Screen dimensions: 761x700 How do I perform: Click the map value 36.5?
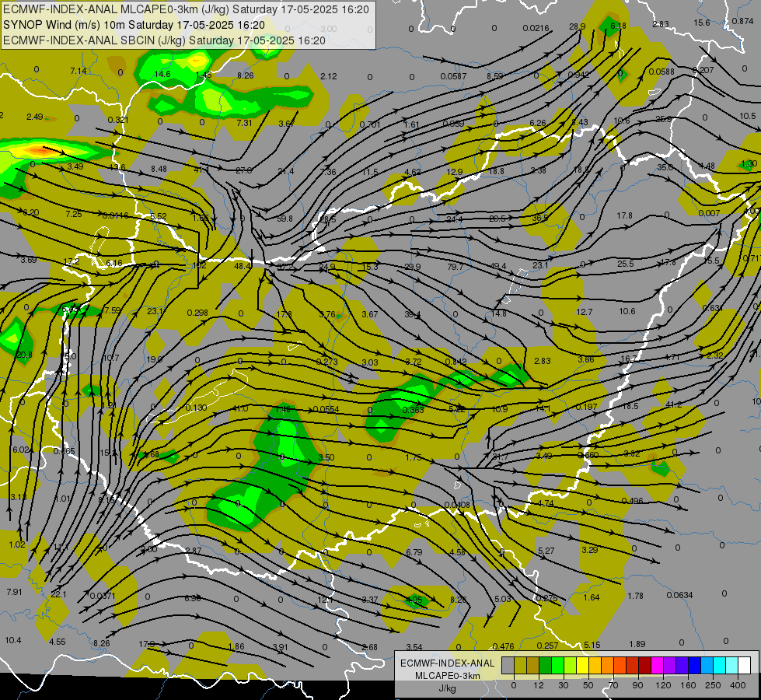539,218
